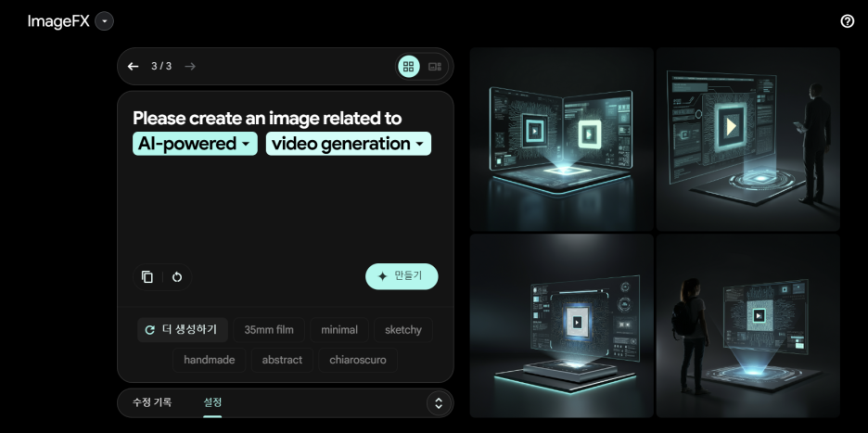Viewport: 868px width, 433px height.
Task: Open the 설정 tab
Action: click(x=212, y=402)
